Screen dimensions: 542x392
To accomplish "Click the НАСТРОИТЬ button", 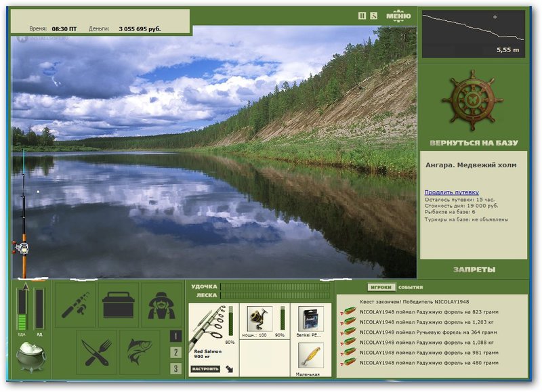I will [205, 369].
